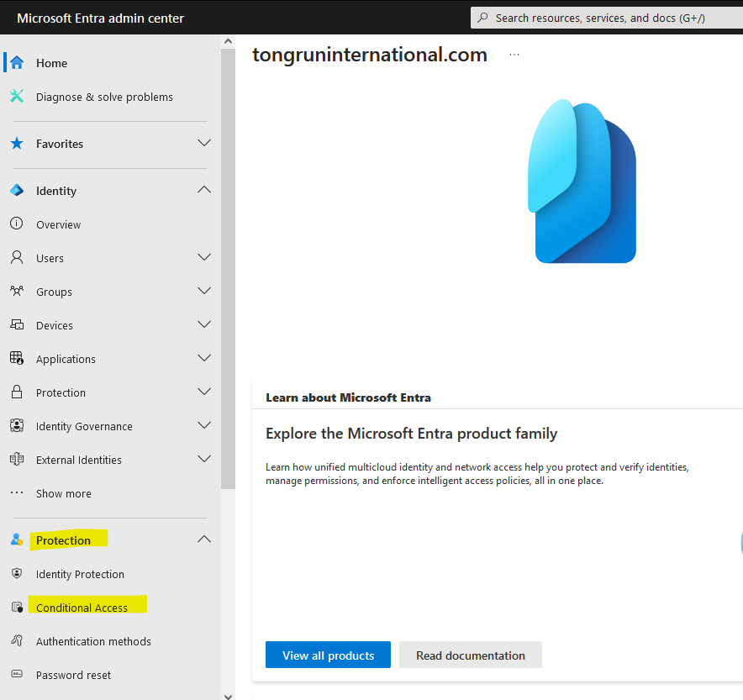
Task: Click the Identity diamond icon
Action: (17, 191)
